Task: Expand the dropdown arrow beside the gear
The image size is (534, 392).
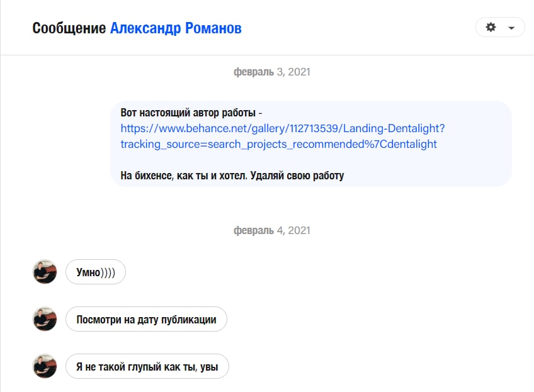Action: (511, 28)
